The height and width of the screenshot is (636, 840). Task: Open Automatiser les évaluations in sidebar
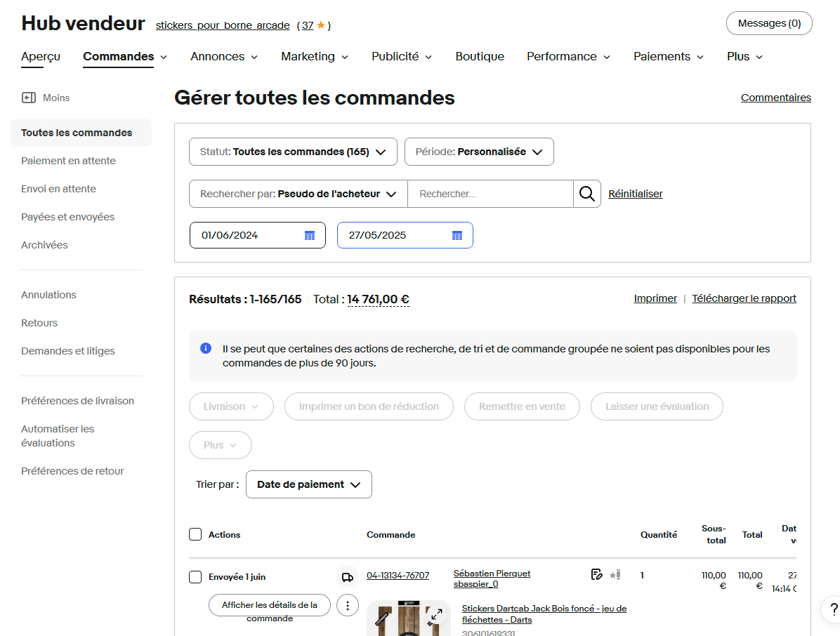58,436
